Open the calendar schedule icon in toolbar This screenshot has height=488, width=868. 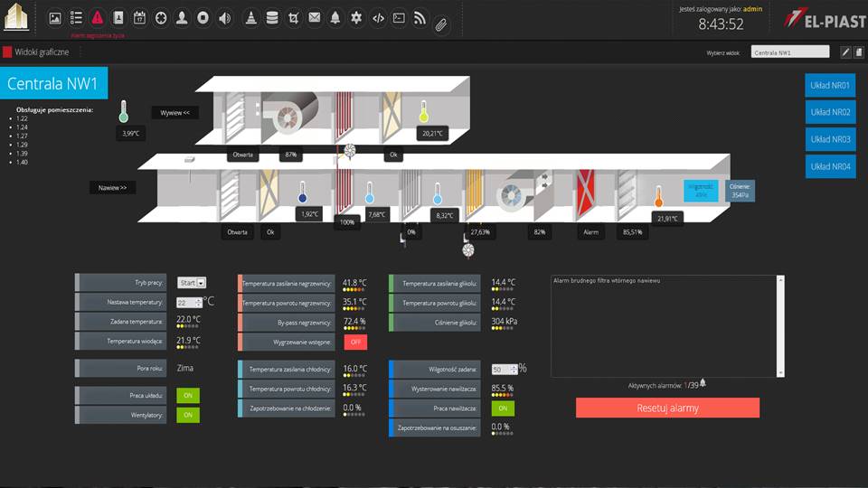coord(140,17)
